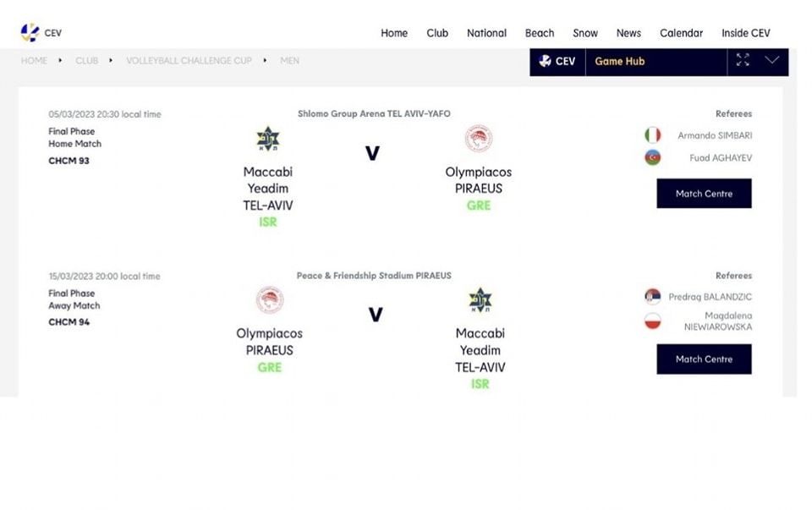
Task: Click Maccabi Yeadim logo in second match
Action: click(480, 300)
